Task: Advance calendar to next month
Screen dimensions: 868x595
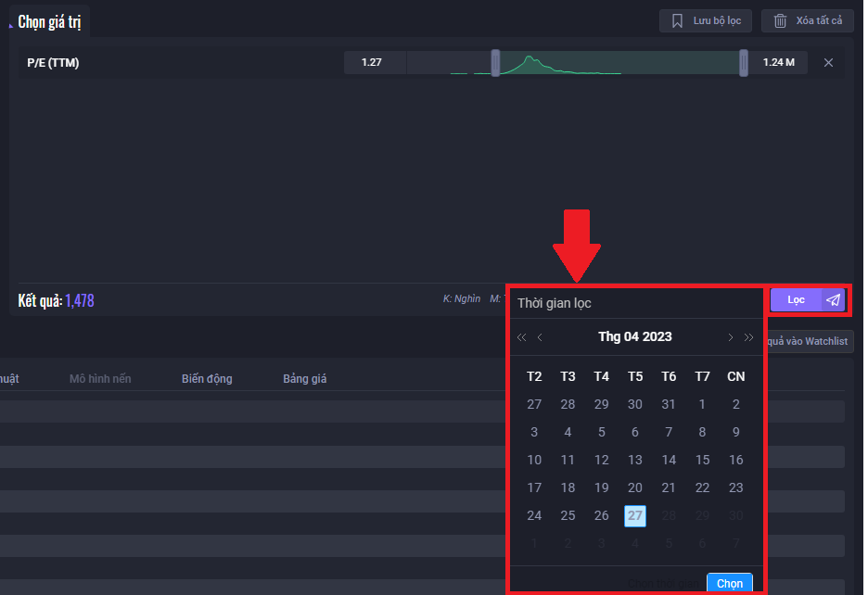Action: click(x=730, y=337)
